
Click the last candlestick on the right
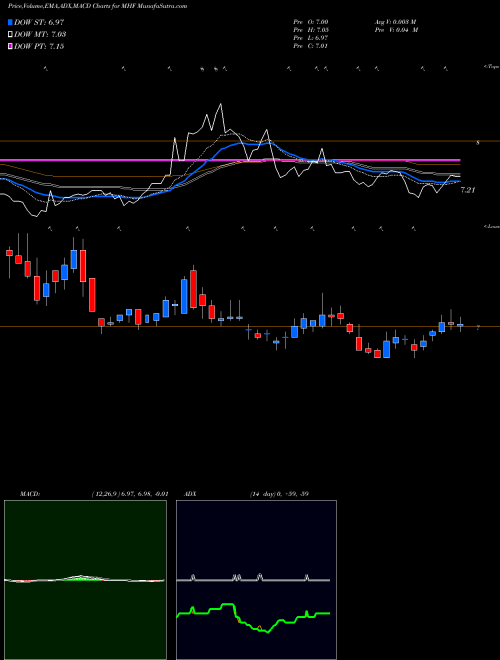tap(460, 325)
